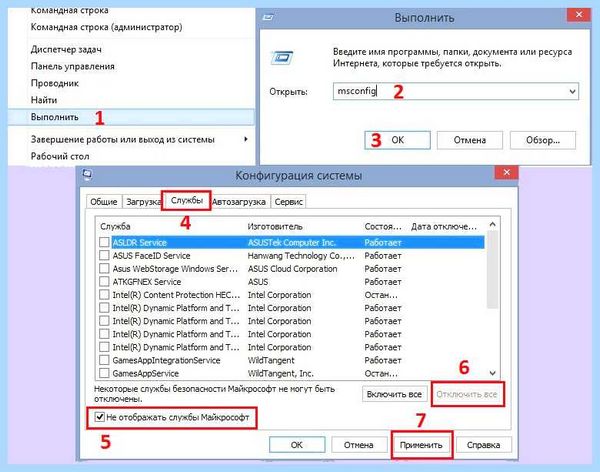Click services list scrollbar up arrow
The height and width of the screenshot is (472, 600).
tap(492, 224)
